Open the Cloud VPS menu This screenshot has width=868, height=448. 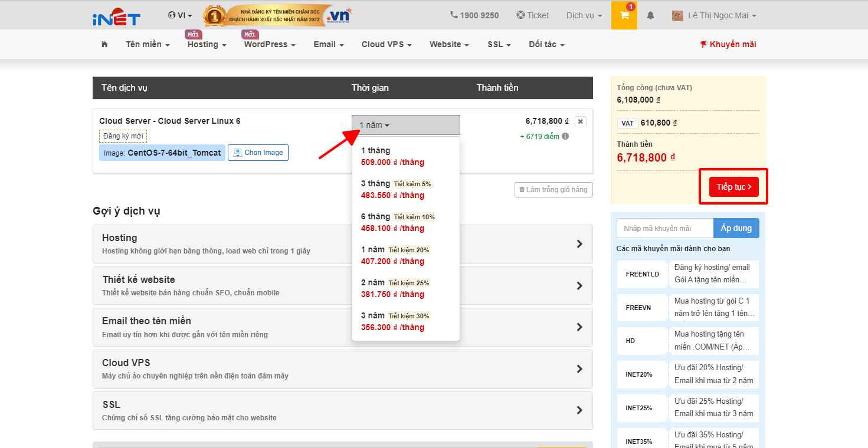click(x=386, y=44)
